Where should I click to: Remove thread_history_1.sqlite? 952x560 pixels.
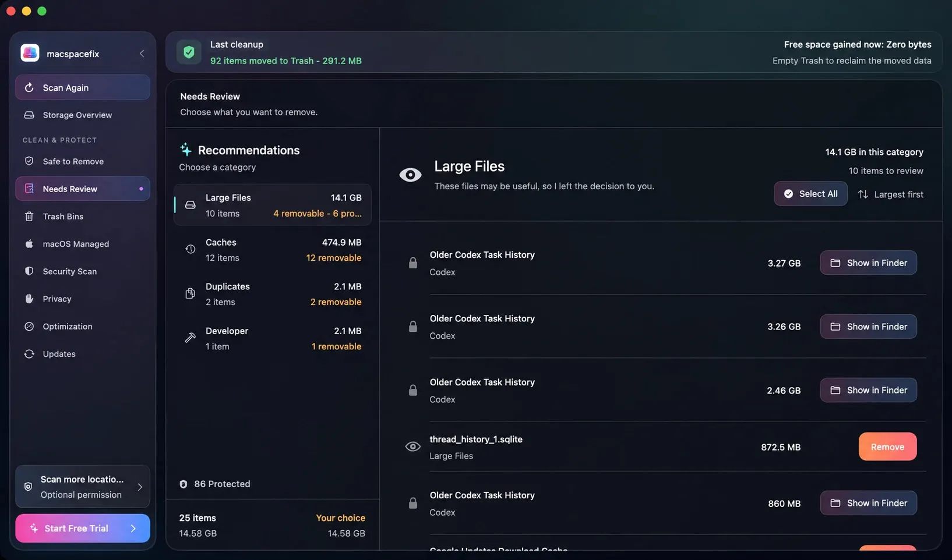pyautogui.click(x=887, y=446)
